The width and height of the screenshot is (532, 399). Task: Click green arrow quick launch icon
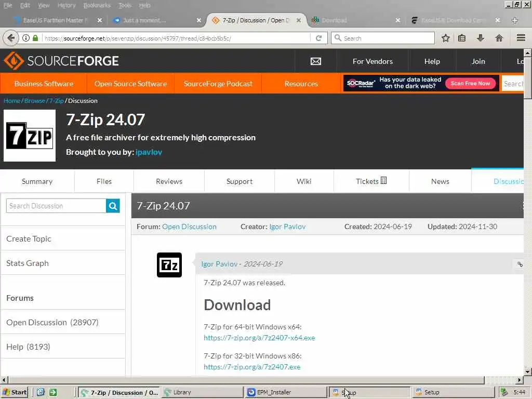[54, 392]
